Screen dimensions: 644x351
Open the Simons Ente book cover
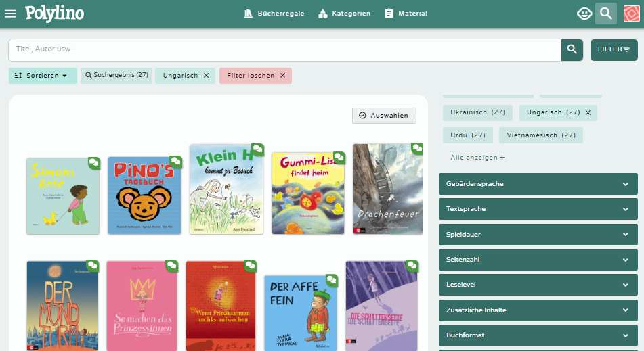(63, 196)
